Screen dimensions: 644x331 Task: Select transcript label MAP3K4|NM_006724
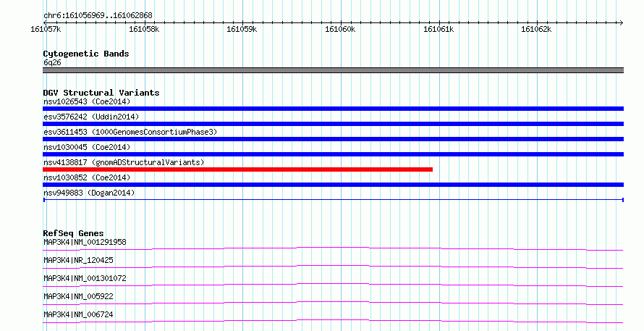[78, 314]
